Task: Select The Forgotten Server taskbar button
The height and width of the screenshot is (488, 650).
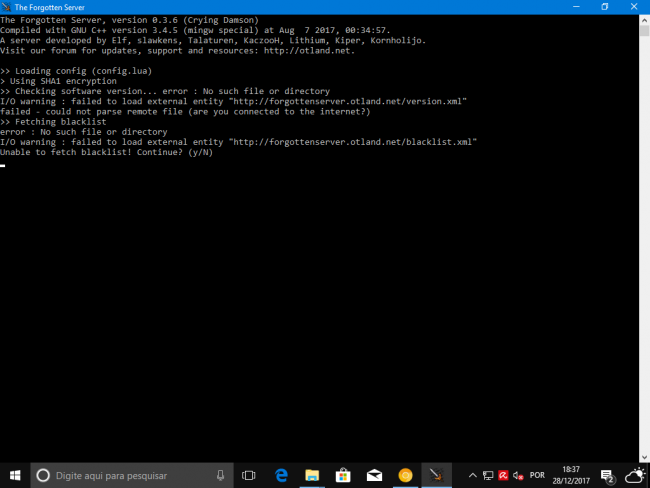Action: [437, 476]
